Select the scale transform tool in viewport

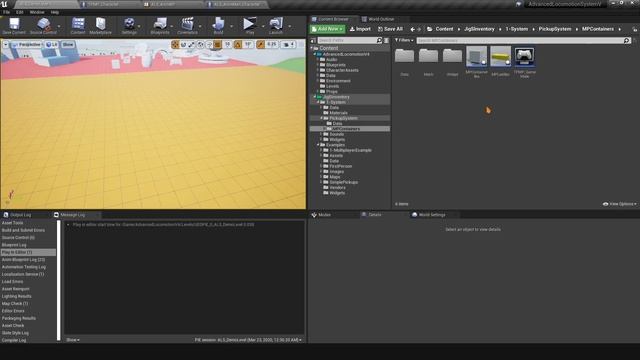click(x=191, y=44)
